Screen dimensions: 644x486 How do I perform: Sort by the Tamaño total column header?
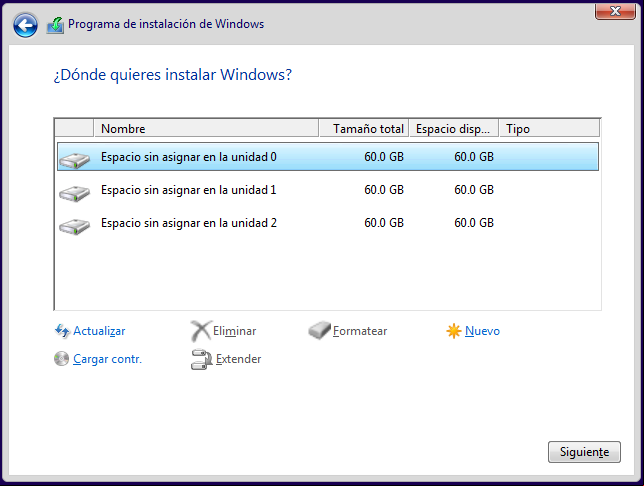(364, 129)
